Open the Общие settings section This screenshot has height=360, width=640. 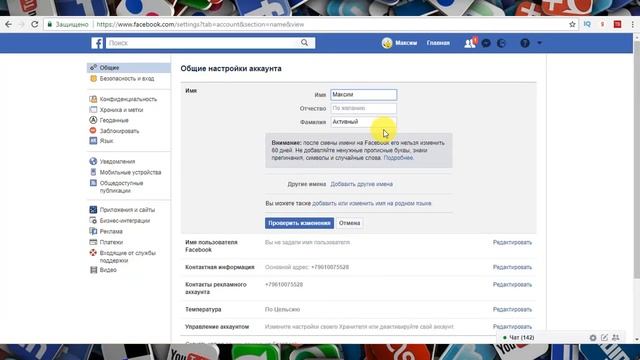point(129,68)
